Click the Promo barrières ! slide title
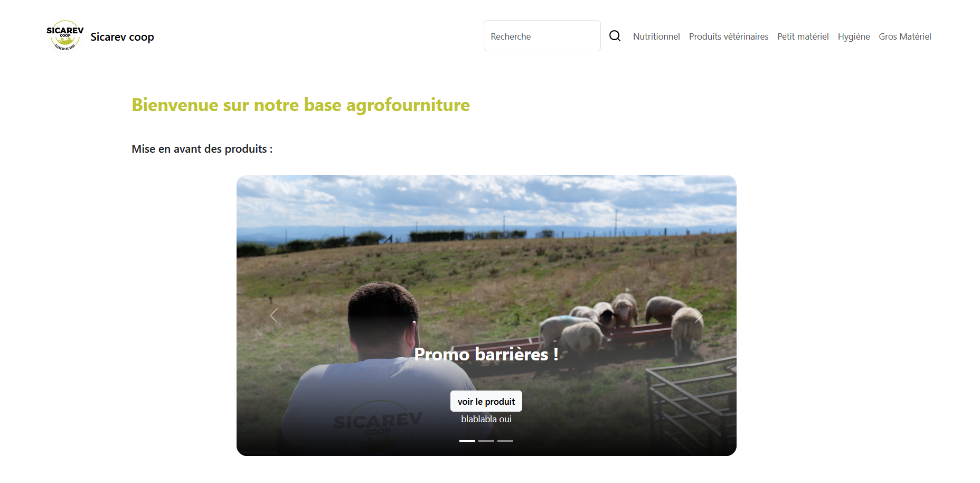The width and height of the screenshot is (980, 483). click(x=486, y=354)
